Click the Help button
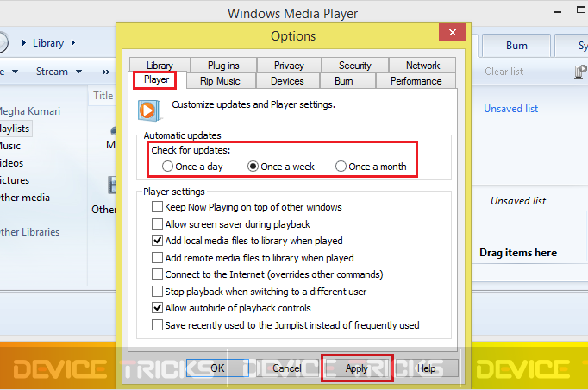Image resolution: width=588 pixels, height=390 pixels. (427, 368)
